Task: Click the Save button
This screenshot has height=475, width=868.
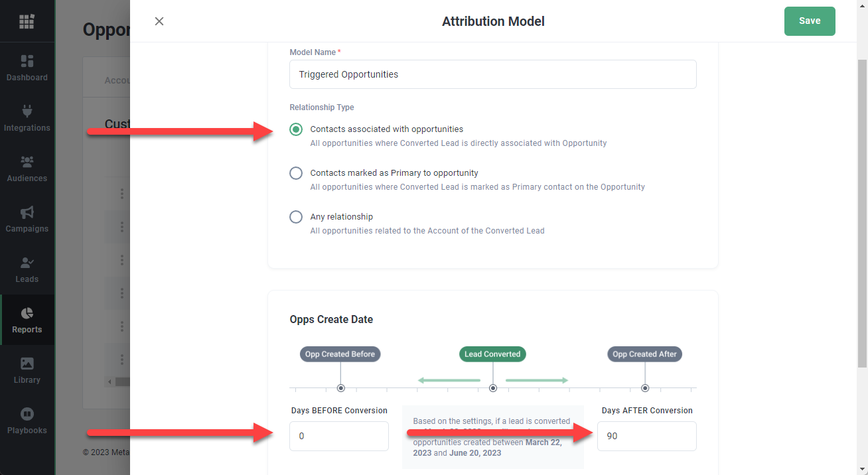Action: [809, 21]
